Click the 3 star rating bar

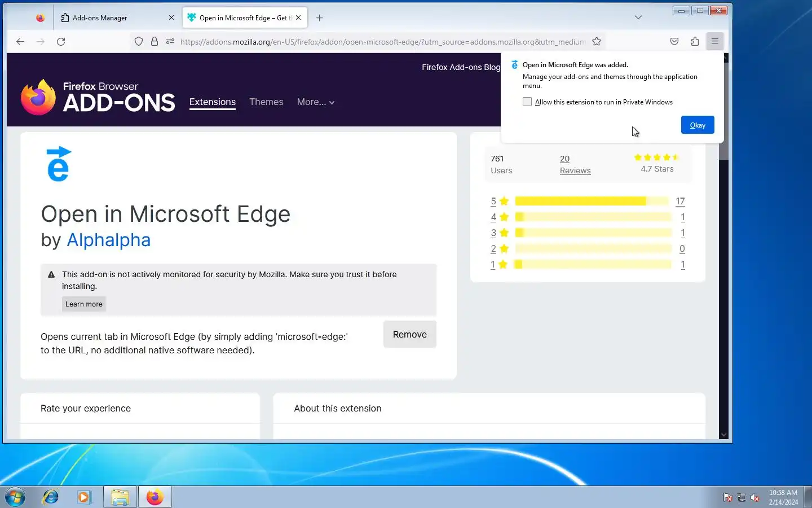point(593,233)
